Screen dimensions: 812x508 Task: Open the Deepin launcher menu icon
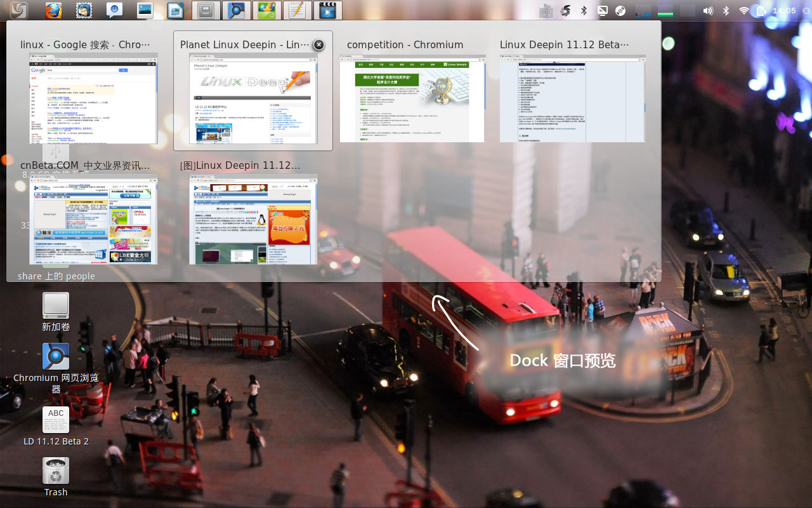point(18,10)
